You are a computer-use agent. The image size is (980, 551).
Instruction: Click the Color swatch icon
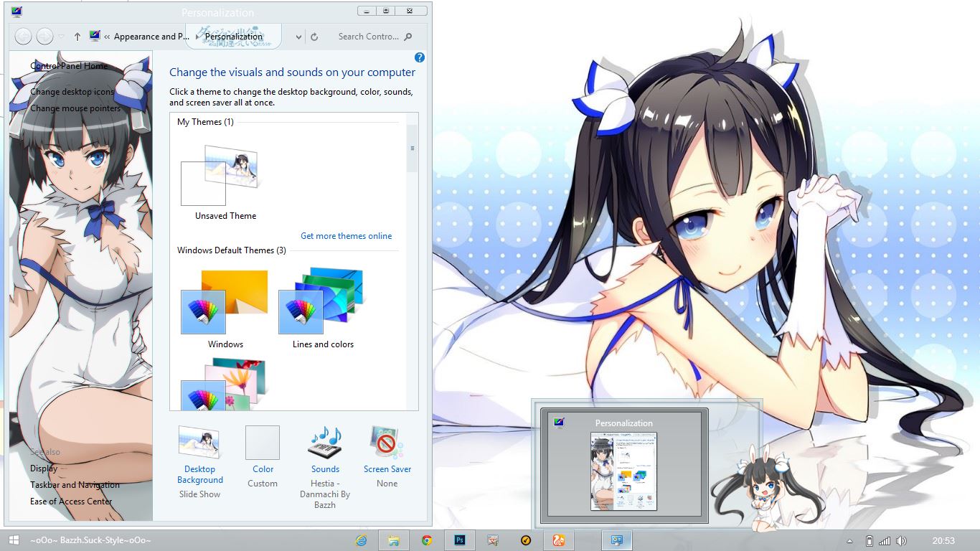(x=263, y=443)
